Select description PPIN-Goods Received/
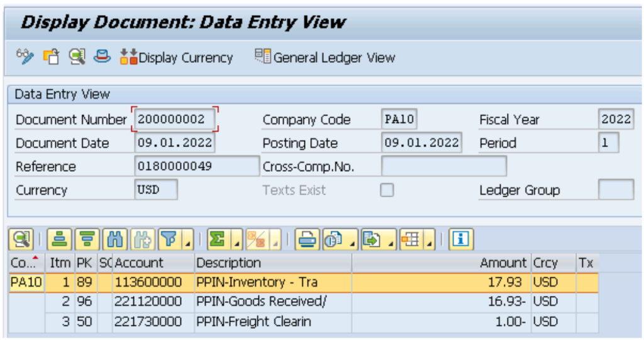Screen dimensions: 644x340 pyautogui.click(x=273, y=302)
